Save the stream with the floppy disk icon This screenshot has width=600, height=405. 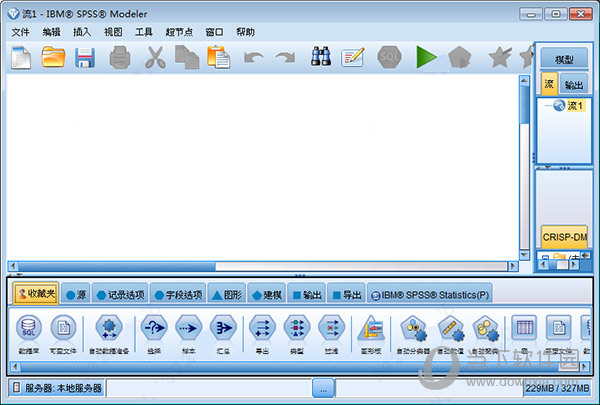(85, 58)
